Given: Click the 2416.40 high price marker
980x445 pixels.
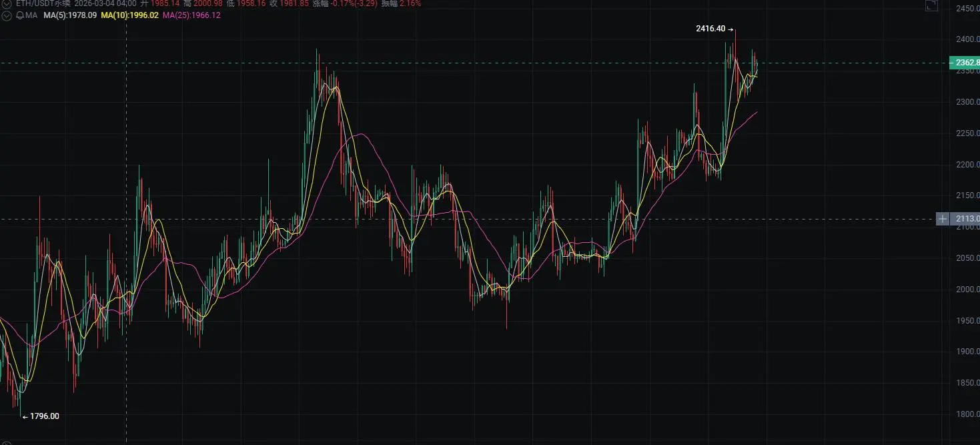Looking at the screenshot, I should 714,29.
